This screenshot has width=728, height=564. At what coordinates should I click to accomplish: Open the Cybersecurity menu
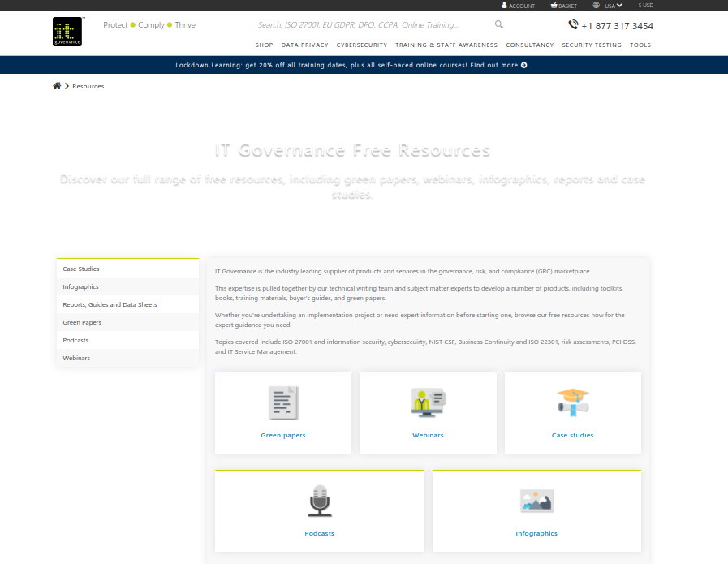[x=362, y=45]
